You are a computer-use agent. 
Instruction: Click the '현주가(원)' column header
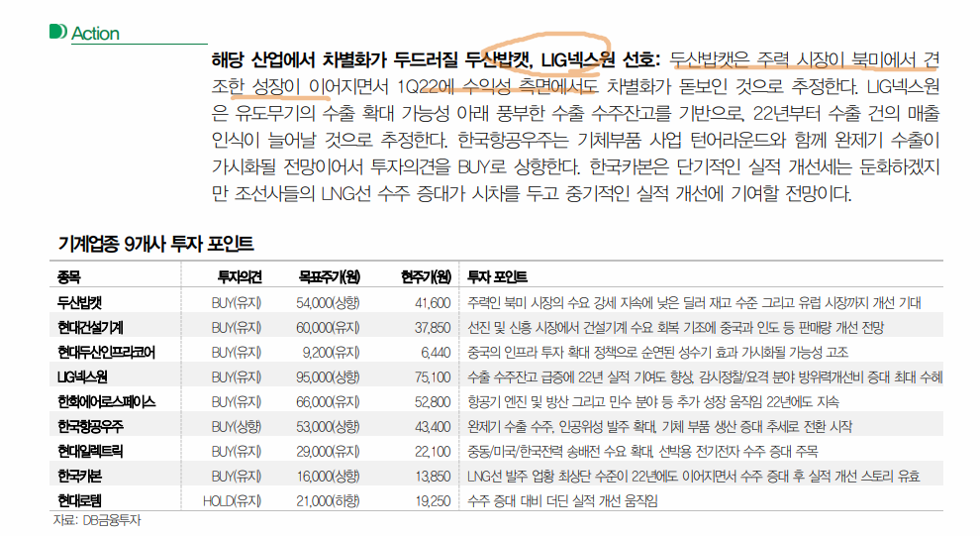click(426, 277)
